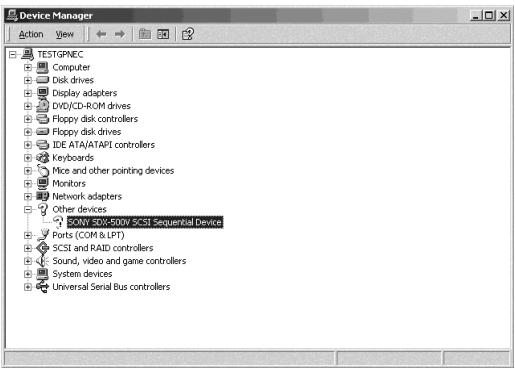515x368 pixels.
Task: Select Universal Serial Bus controllers label
Action: point(111,287)
